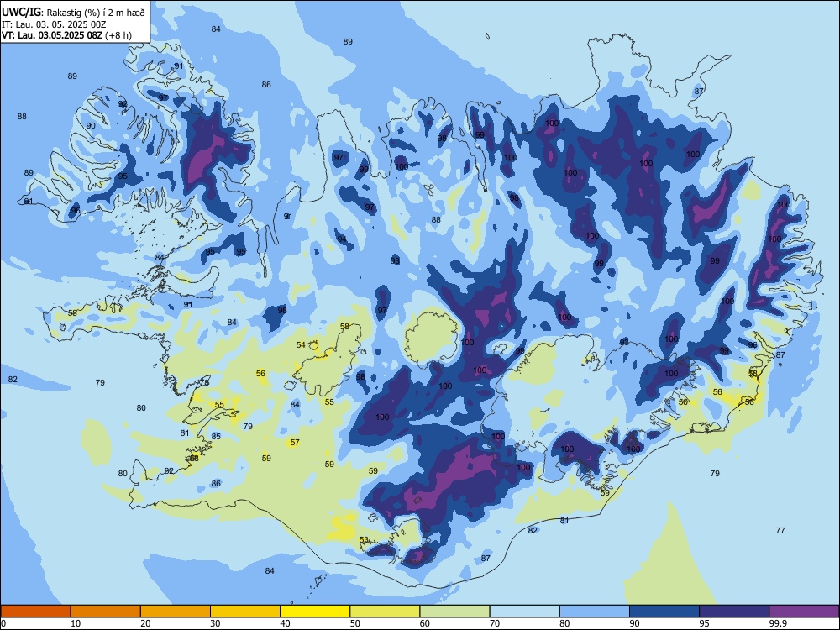Select the bright yellow 40–50 legend swatch
This screenshot has width=840, height=630.
tap(315, 612)
